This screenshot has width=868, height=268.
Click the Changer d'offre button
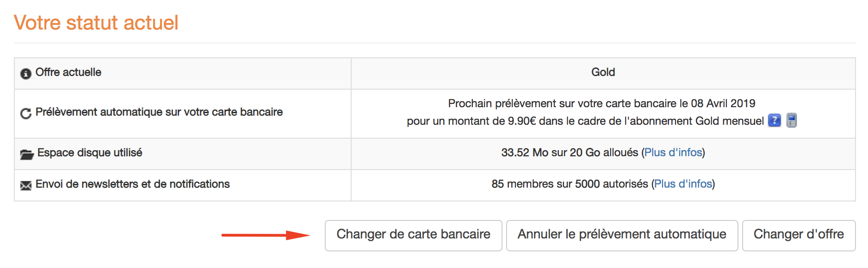pyautogui.click(x=799, y=235)
